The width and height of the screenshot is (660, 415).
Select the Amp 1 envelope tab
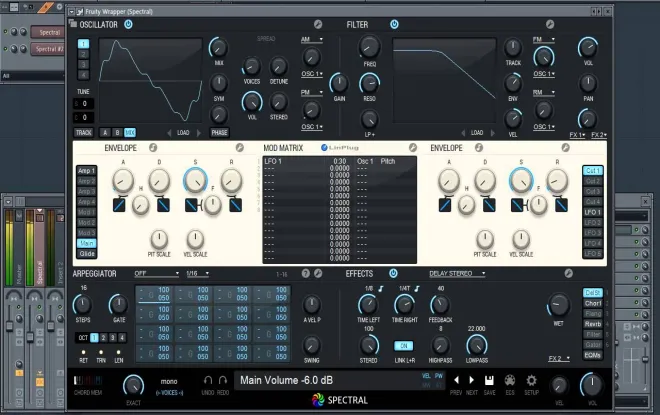(x=87, y=171)
